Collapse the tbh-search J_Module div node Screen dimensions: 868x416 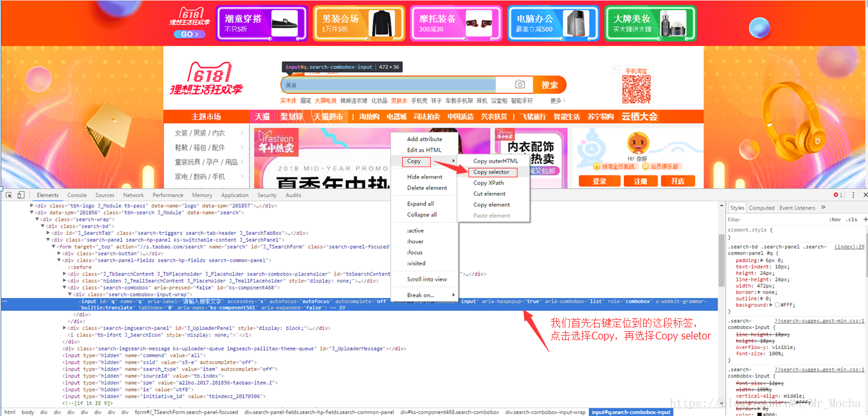[x=33, y=212]
